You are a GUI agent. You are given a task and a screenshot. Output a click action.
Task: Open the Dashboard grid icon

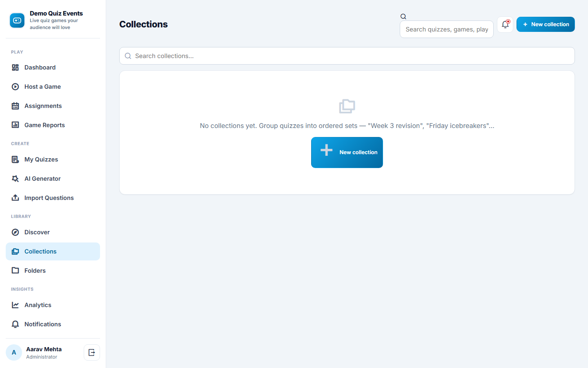(x=15, y=67)
